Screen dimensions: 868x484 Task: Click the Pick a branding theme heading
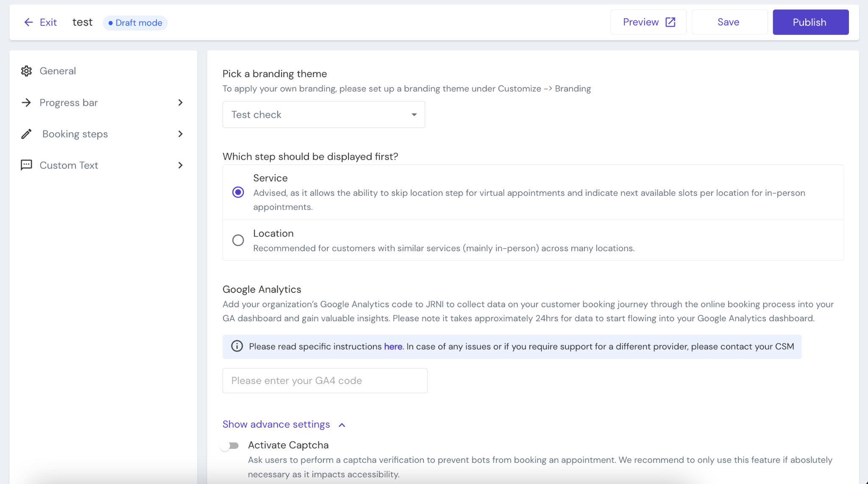click(x=275, y=74)
